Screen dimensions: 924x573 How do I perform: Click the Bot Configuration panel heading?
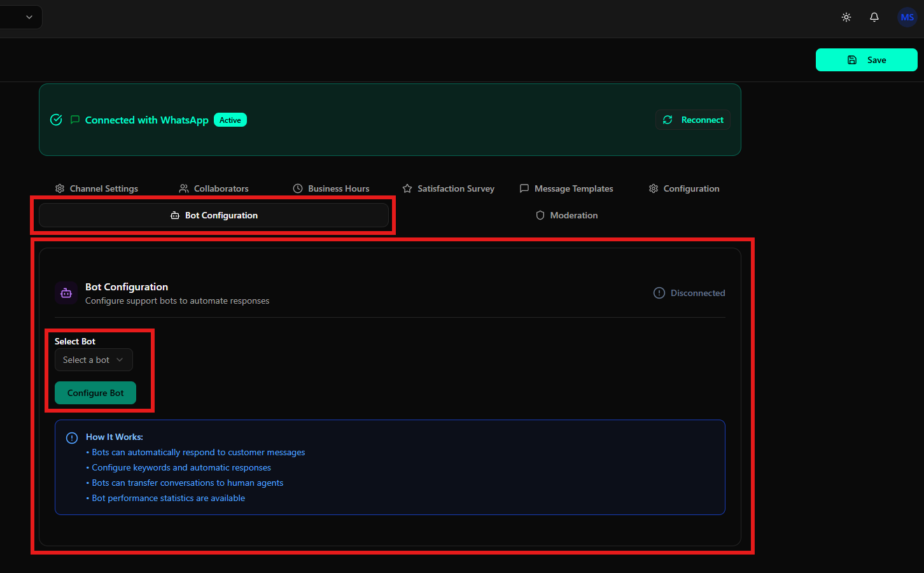[x=127, y=286]
